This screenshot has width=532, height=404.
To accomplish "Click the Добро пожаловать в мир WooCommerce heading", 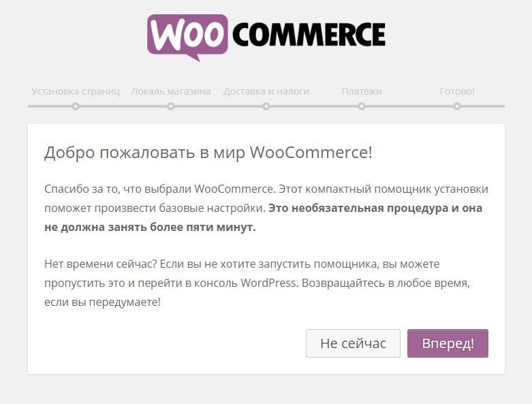I will click(208, 153).
